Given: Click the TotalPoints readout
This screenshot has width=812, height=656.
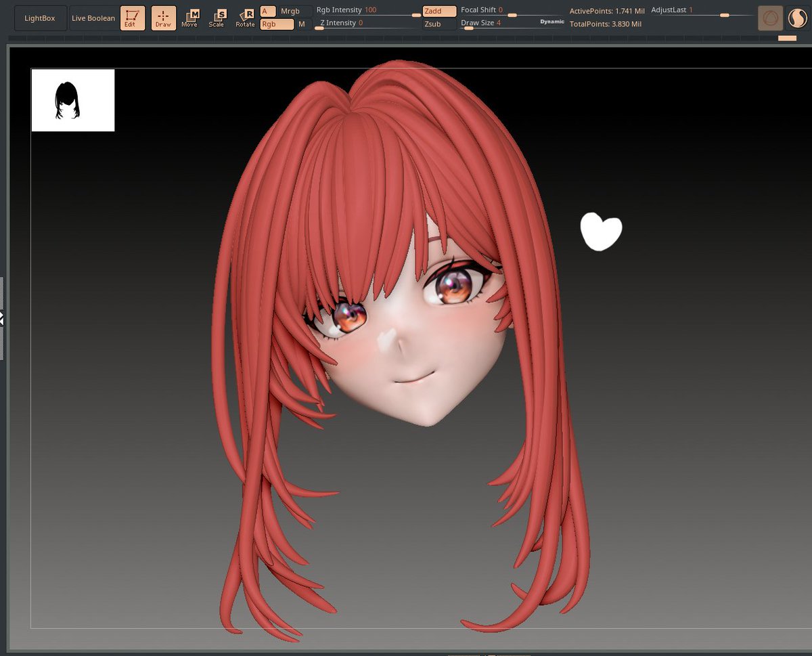Looking at the screenshot, I should 606,23.
